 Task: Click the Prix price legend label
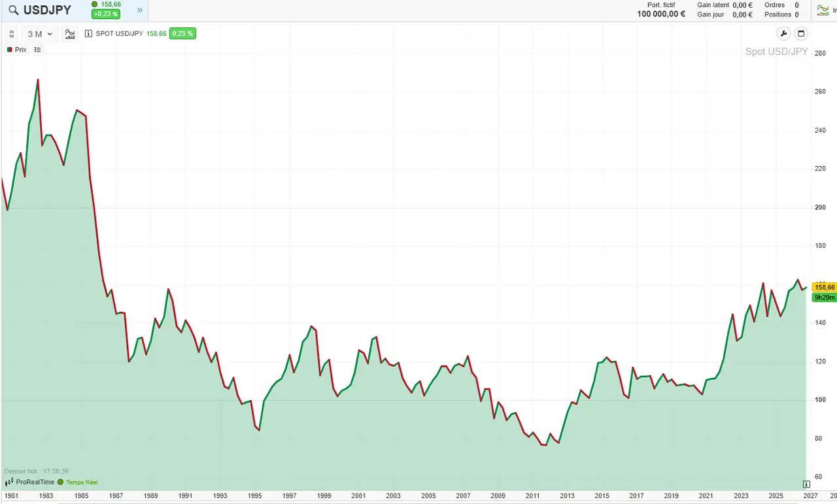(x=20, y=50)
